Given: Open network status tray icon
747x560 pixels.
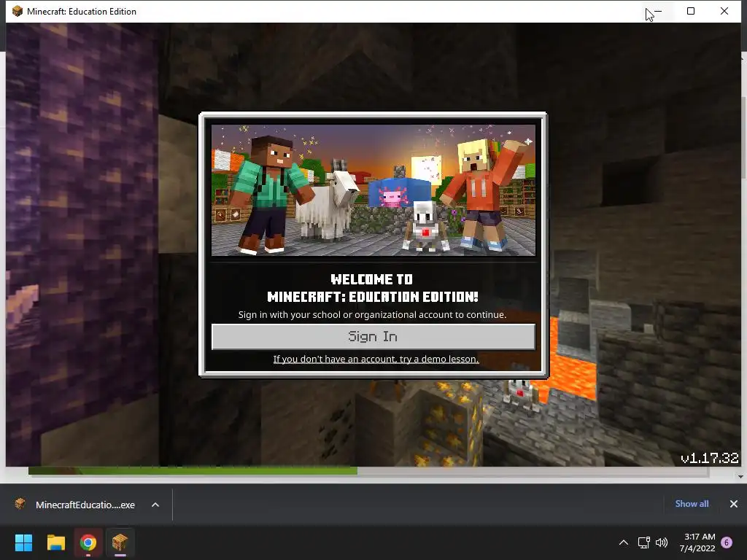Looking at the screenshot, I should pyautogui.click(x=644, y=542).
